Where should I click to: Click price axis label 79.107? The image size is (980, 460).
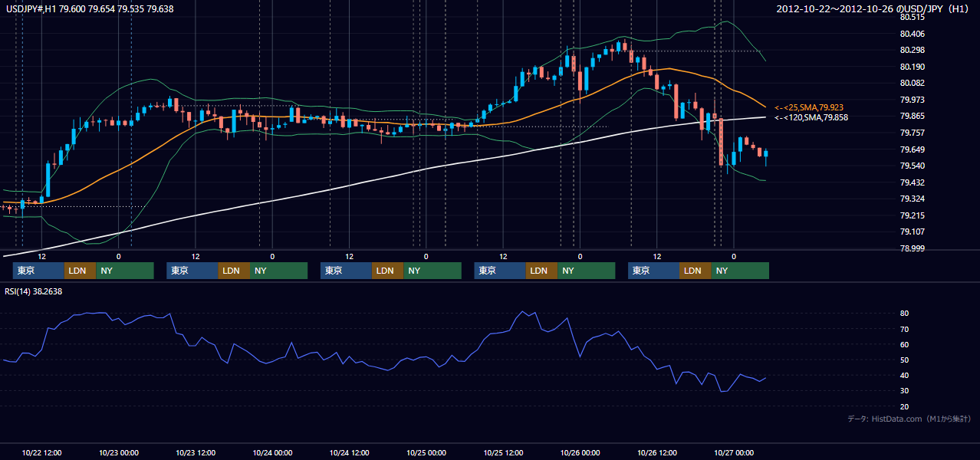point(913,232)
